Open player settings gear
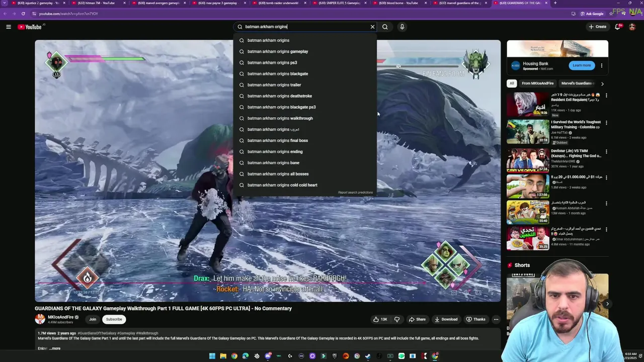644x362 pixels. click(x=466, y=293)
